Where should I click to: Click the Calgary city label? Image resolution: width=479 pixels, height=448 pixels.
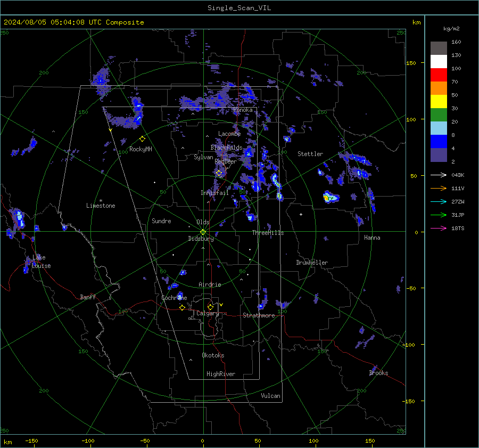pos(208,313)
